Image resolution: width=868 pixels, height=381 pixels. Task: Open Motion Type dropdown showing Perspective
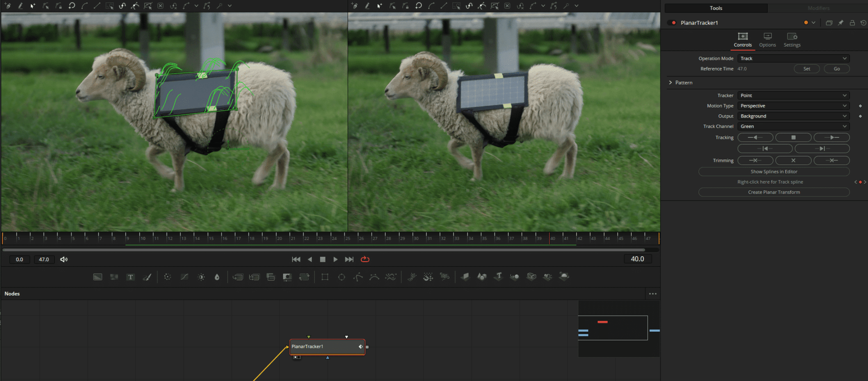coord(793,106)
